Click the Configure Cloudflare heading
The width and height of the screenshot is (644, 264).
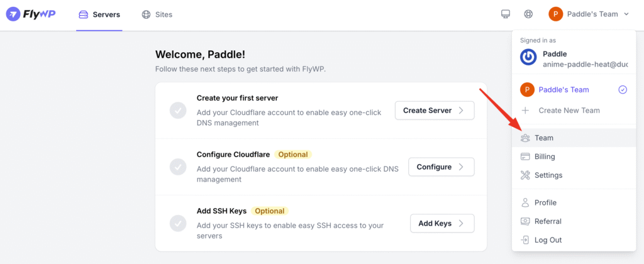click(x=233, y=155)
